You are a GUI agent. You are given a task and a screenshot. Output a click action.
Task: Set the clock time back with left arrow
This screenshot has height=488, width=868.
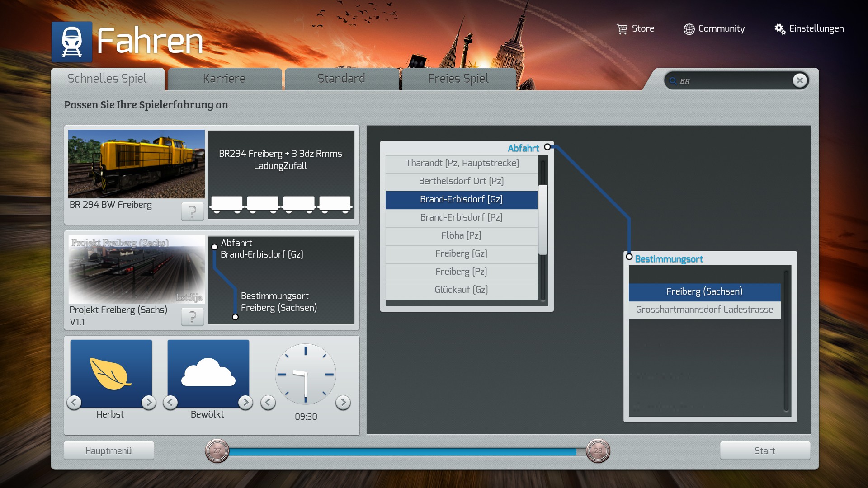[268, 402]
